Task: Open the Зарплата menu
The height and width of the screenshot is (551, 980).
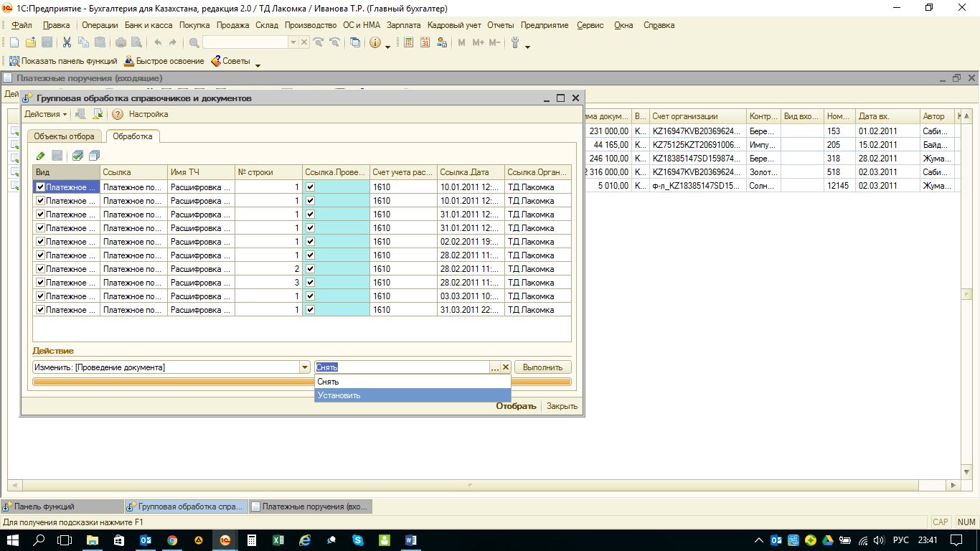Action: coord(404,25)
